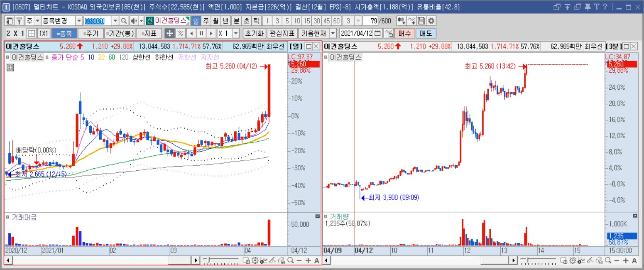Click the A auto-fit icon under right chart
644x270 pixels.
coord(634,260)
